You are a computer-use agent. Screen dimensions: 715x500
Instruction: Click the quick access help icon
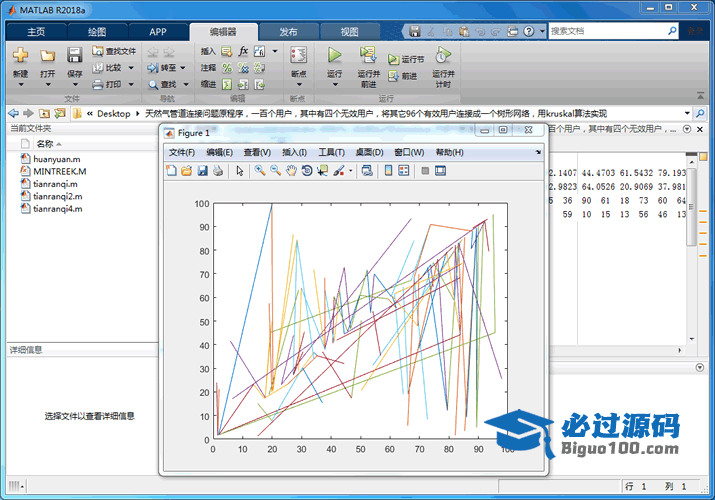529,31
